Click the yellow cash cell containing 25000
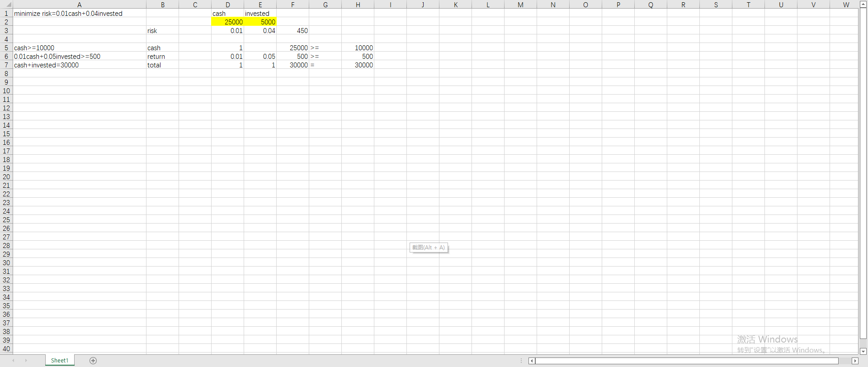Image resolution: width=868 pixels, height=367 pixels. coord(227,22)
